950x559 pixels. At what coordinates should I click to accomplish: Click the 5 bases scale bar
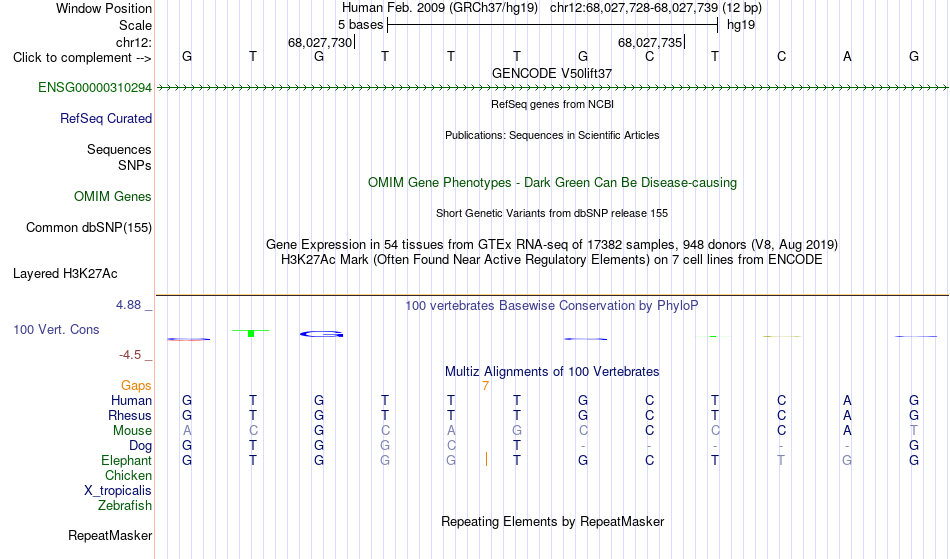(553, 25)
